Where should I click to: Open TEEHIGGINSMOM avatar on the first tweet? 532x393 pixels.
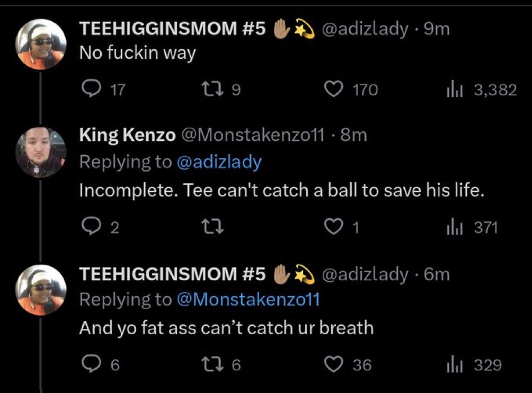point(41,44)
